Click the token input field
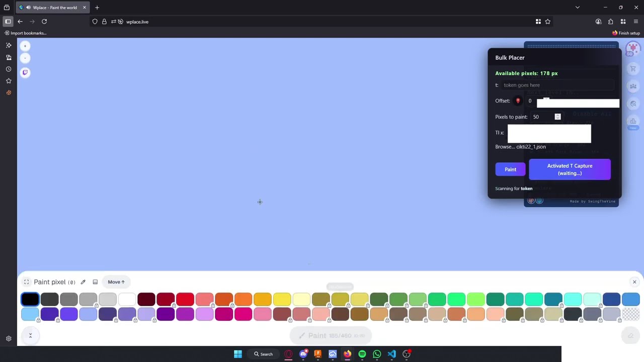Image resolution: width=644 pixels, height=362 pixels. click(557, 85)
